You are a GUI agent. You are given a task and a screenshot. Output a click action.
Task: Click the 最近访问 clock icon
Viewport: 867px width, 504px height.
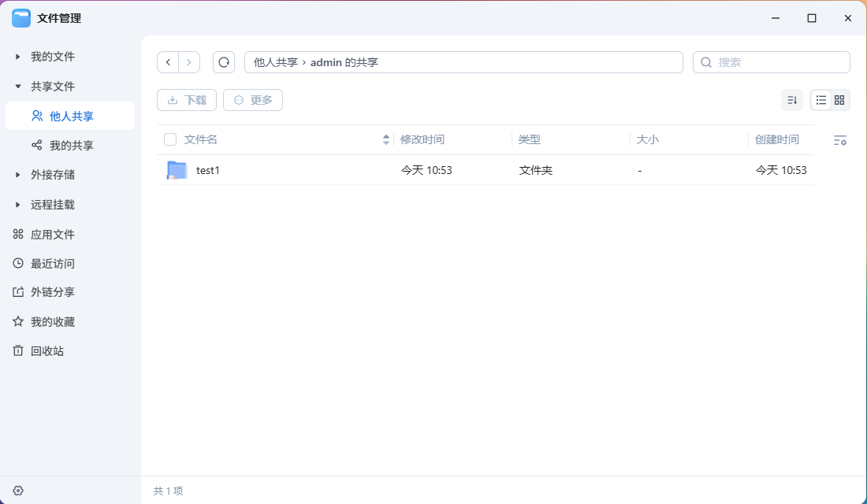coord(18,264)
